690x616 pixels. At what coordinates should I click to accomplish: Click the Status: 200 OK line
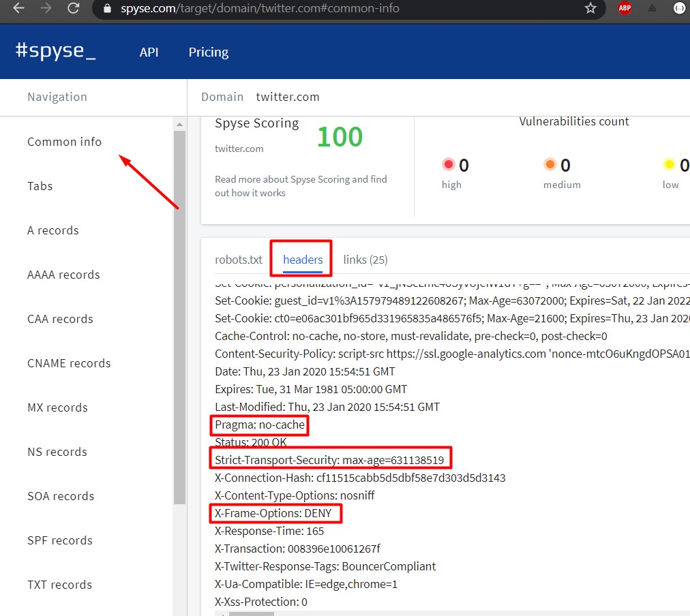[250, 442]
